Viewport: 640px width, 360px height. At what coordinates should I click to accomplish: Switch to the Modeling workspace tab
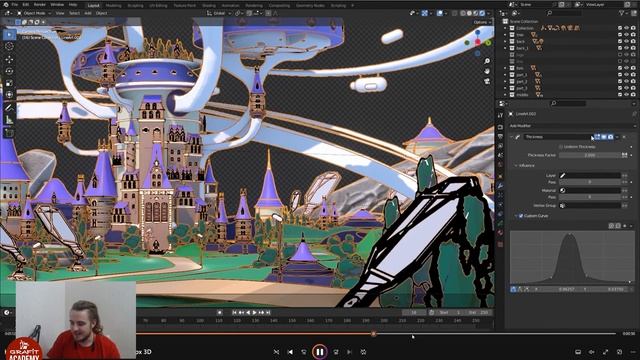113,5
